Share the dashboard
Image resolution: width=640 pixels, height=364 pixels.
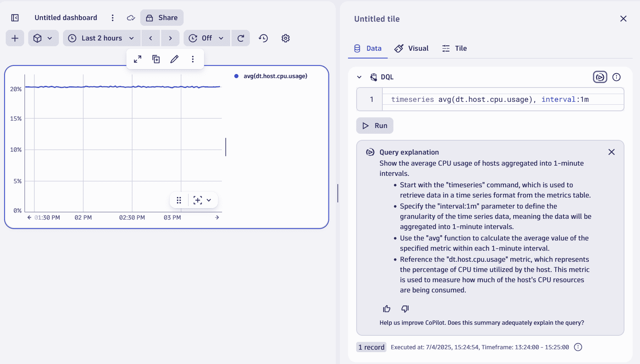162,18
